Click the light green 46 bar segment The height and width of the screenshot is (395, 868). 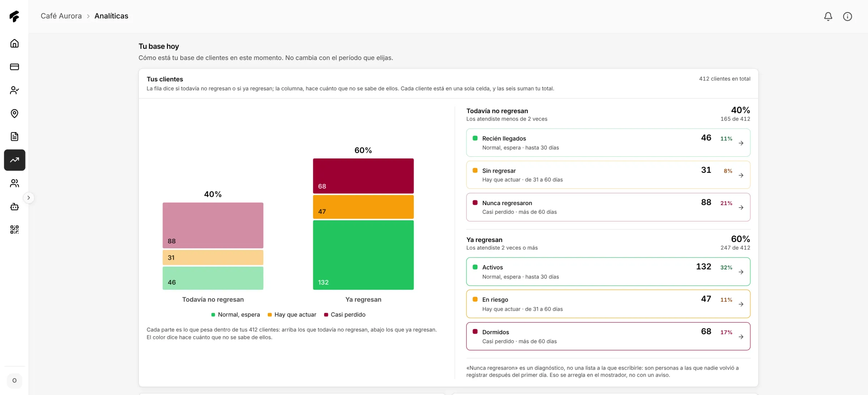coord(213,278)
